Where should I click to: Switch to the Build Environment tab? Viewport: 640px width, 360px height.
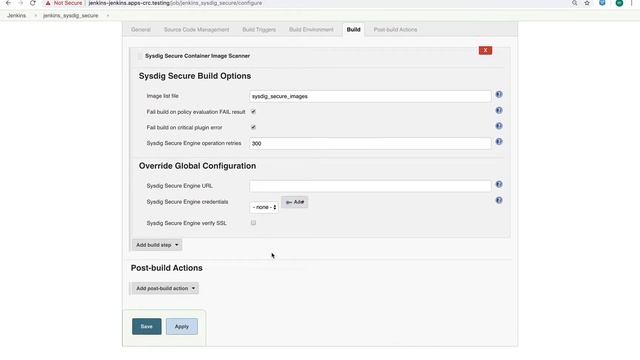(x=311, y=29)
